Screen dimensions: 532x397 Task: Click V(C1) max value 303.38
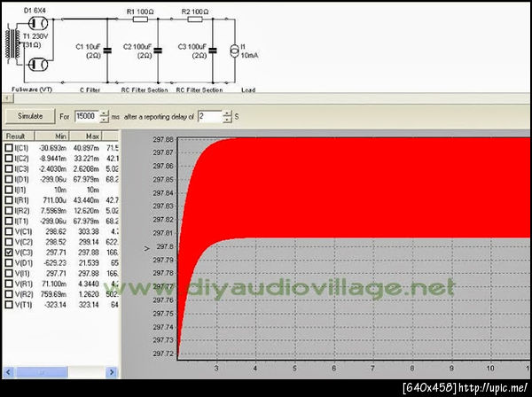pos(89,231)
